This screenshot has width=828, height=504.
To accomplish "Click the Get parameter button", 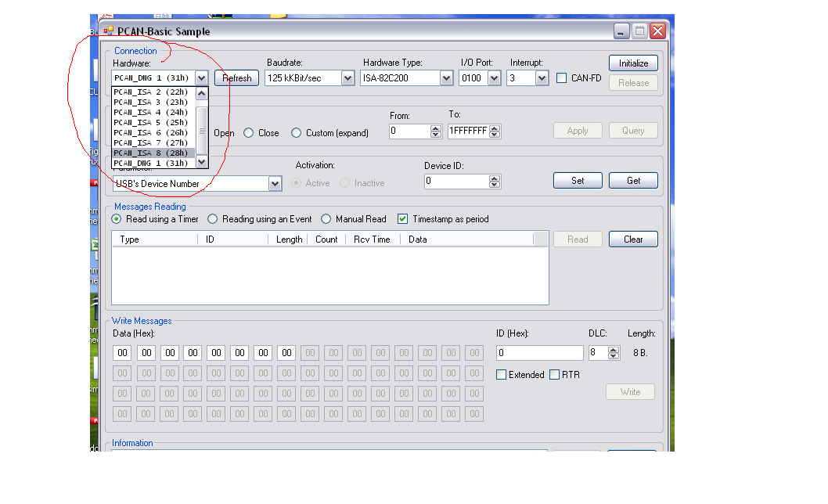I will coord(633,181).
